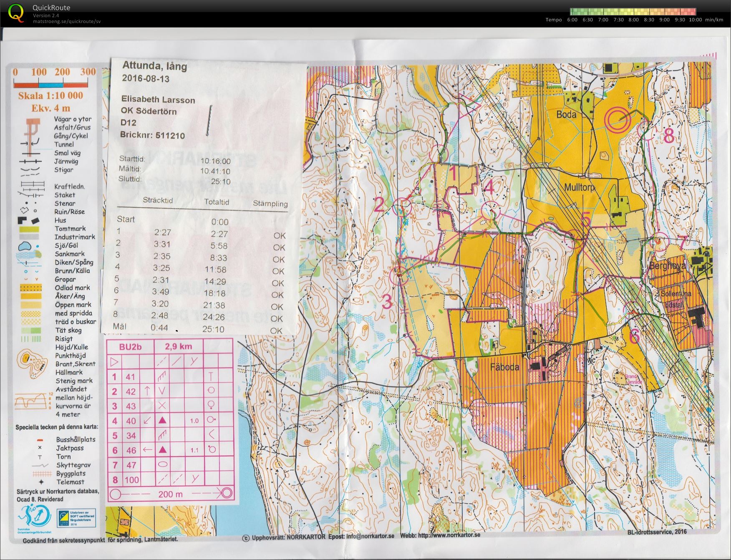Click the left arrow in control 6 row
This screenshot has height=560, width=731.
click(x=147, y=450)
